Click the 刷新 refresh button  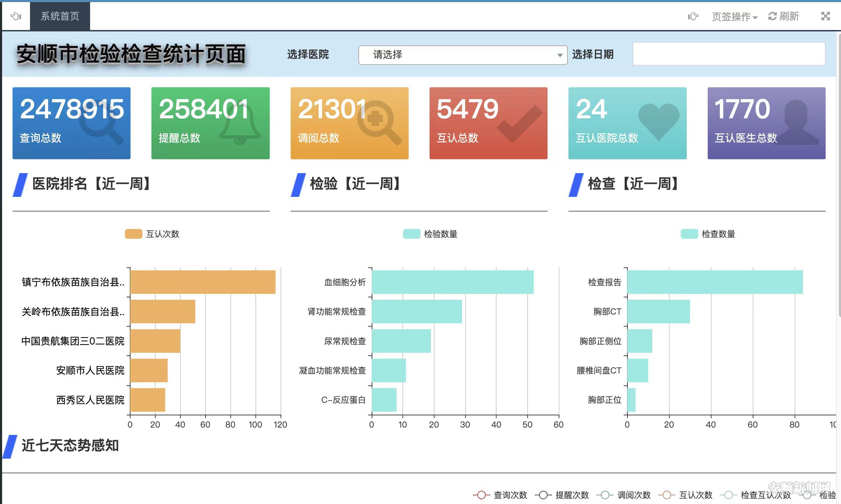click(x=784, y=16)
